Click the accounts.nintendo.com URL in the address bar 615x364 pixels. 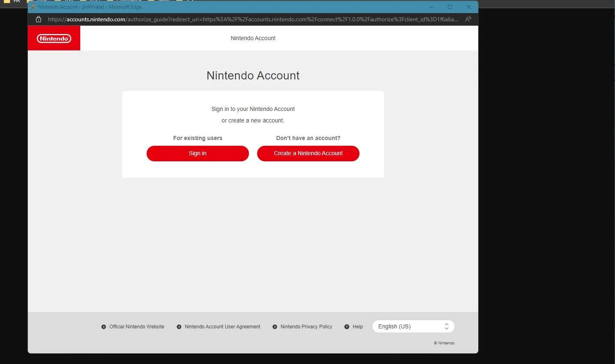(x=253, y=19)
